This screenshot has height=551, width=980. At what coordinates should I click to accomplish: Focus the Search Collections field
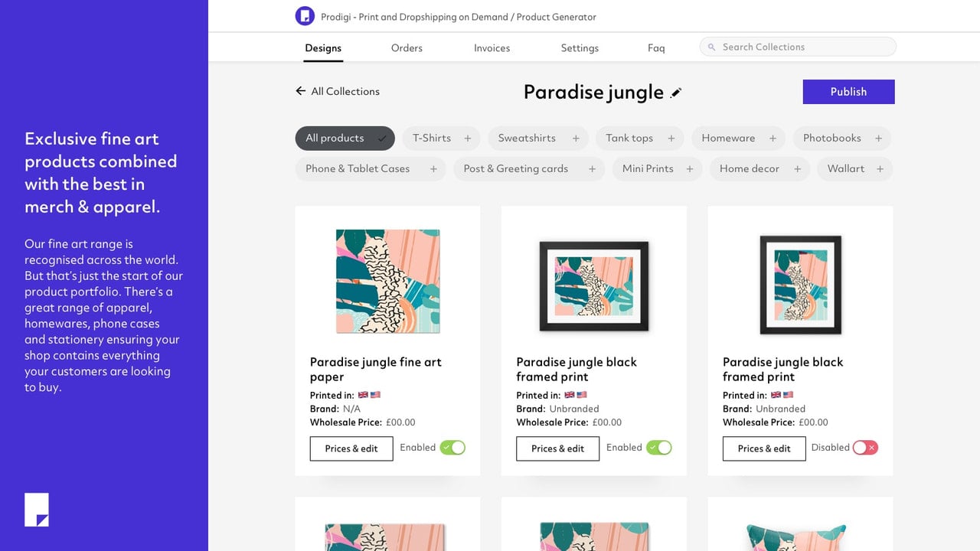(x=798, y=47)
